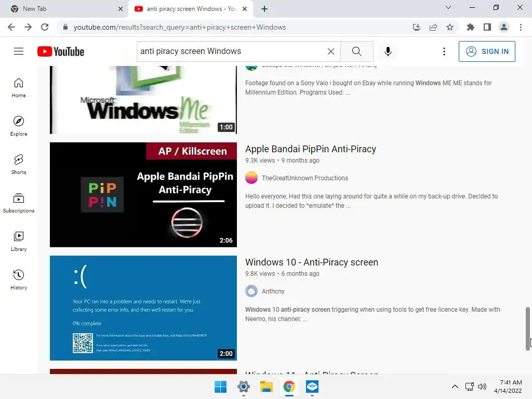Viewport: 532px width, 399px height.
Task: Go back with browser back arrow
Action: pos(11,27)
